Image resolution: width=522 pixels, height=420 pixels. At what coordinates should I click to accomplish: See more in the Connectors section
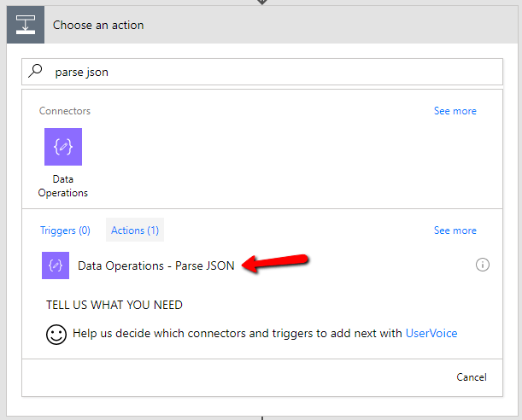[x=455, y=111]
